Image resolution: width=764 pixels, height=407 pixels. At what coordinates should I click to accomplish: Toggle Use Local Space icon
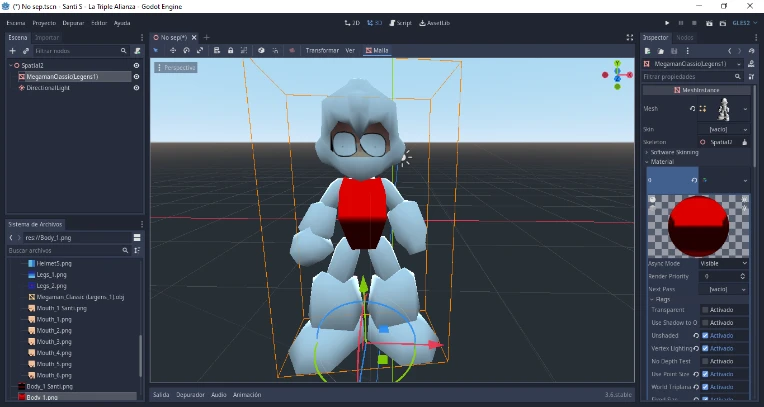[x=261, y=50]
